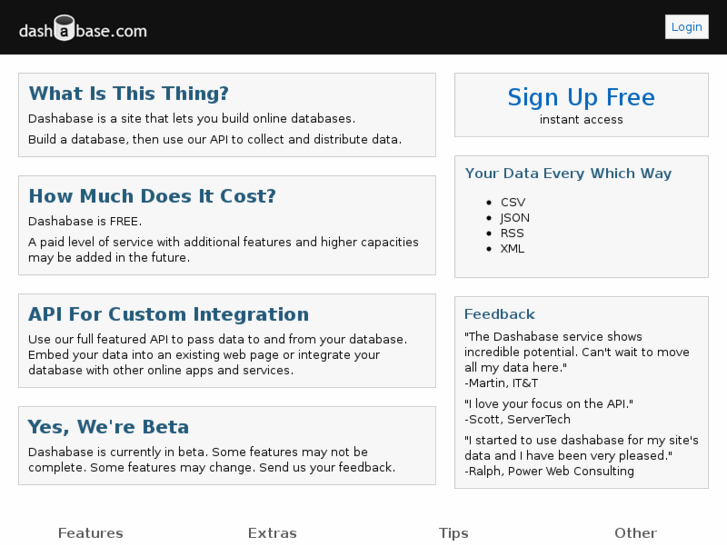This screenshot has width=727, height=545.
Task: Click the "-Martin, IT&T" attribution
Action: tap(501, 383)
